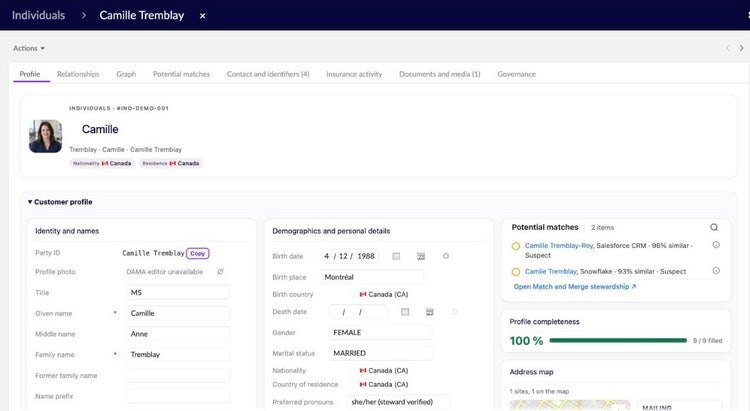Open the Marital status MARRIED dropdown
Screen dimensions: 750x411
tap(380, 353)
